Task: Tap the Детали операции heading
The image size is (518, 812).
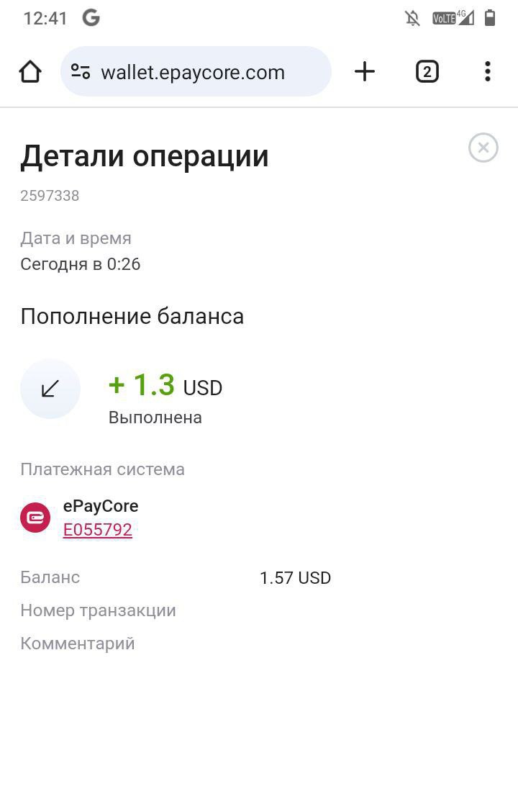Action: coord(145,156)
